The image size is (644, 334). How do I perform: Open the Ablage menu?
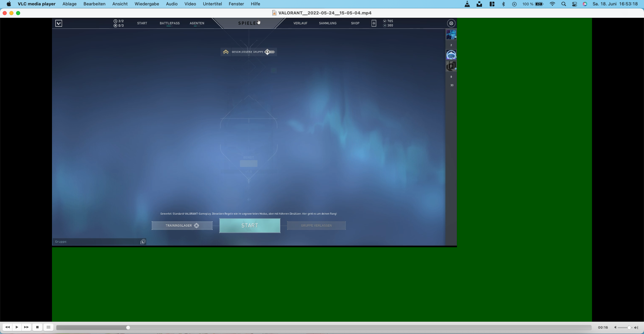(69, 4)
